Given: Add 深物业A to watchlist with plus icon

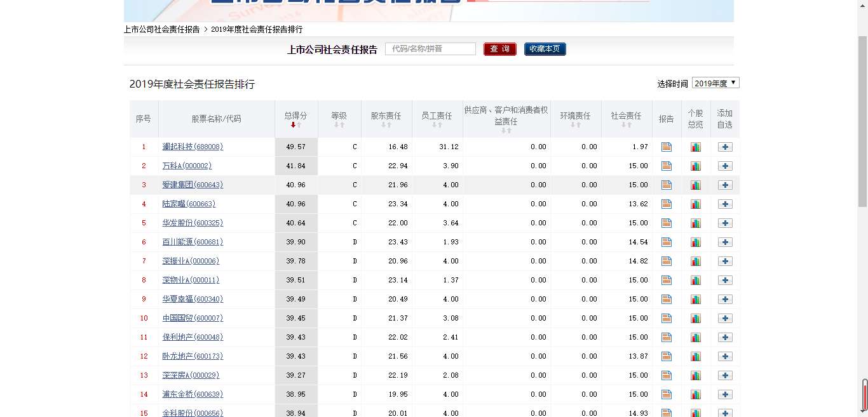Looking at the screenshot, I should click(x=725, y=280).
